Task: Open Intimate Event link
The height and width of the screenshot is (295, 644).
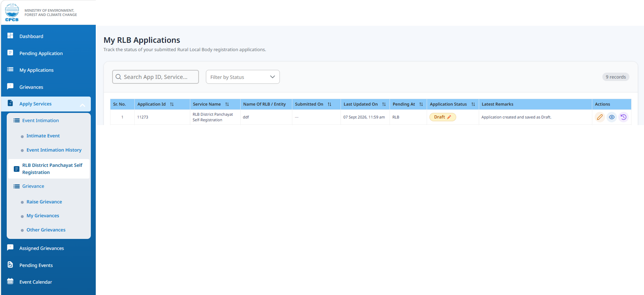Action: coord(43,136)
